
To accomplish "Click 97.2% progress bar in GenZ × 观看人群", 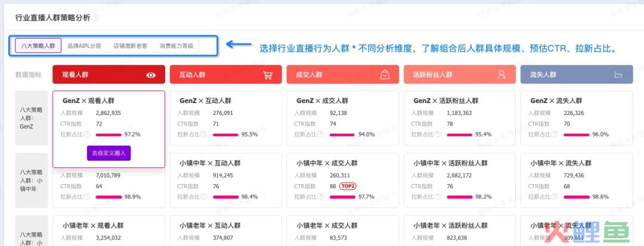I will pos(109,135).
